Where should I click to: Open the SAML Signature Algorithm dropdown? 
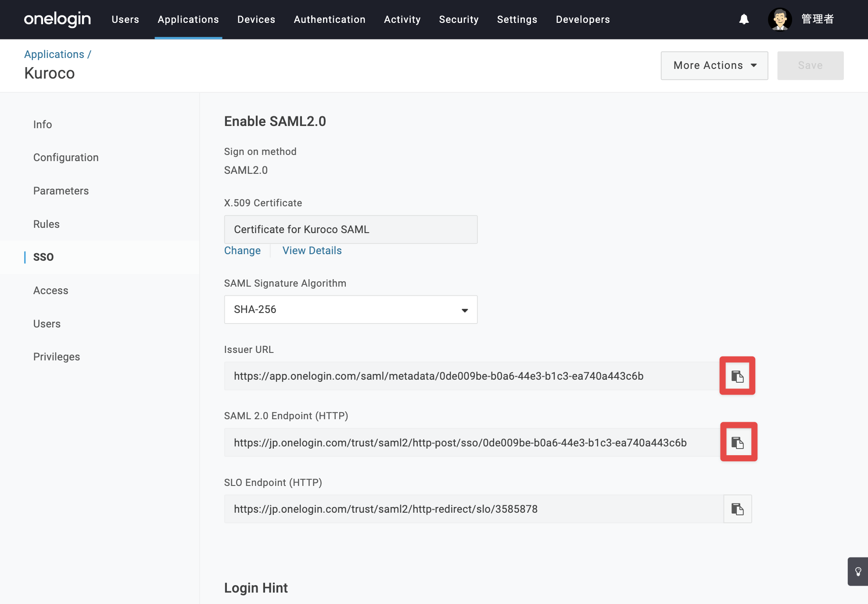[351, 309]
